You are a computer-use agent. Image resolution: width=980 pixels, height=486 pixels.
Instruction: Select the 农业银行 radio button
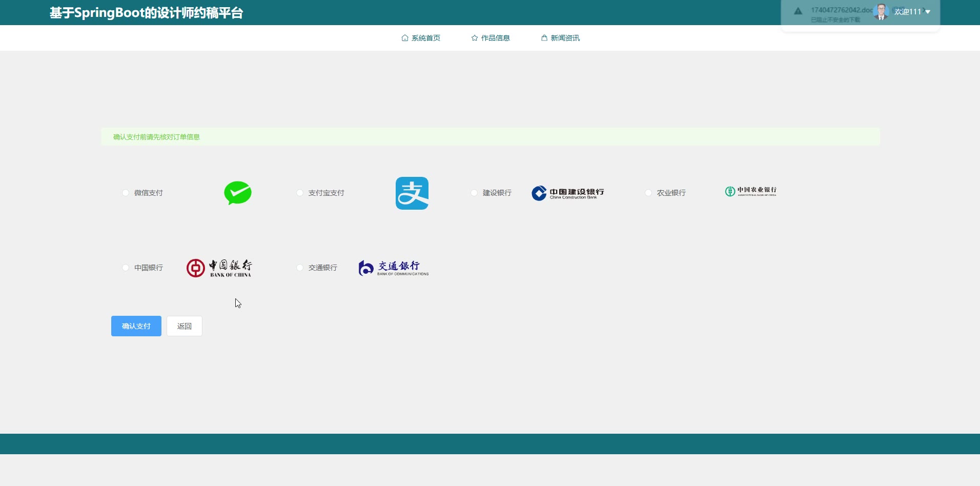click(x=648, y=193)
